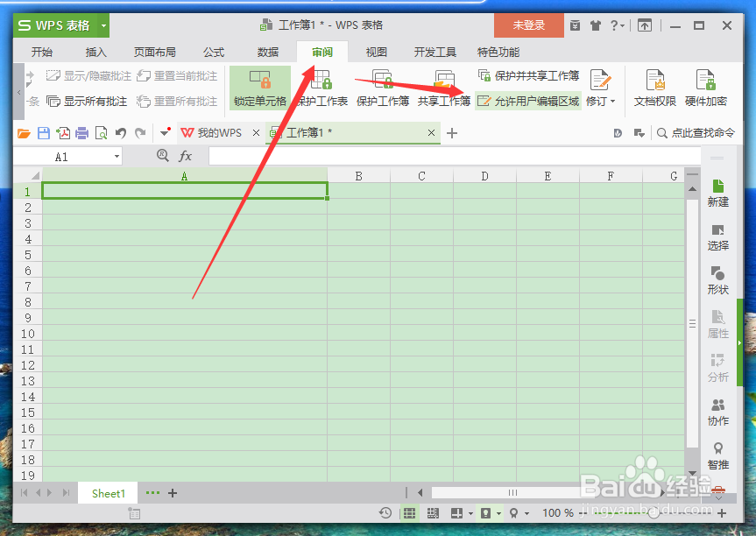Click the 未登录 (Not Logged In) button
756x536 pixels.
pyautogui.click(x=528, y=25)
